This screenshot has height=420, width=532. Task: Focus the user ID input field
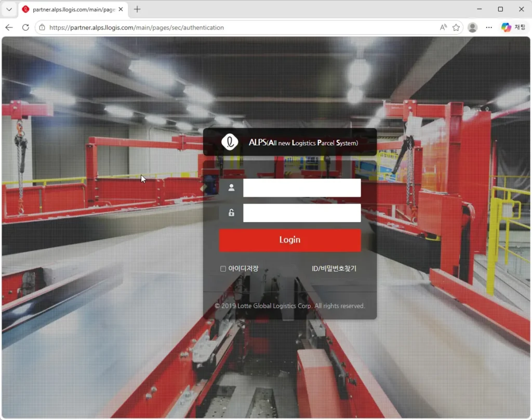302,188
